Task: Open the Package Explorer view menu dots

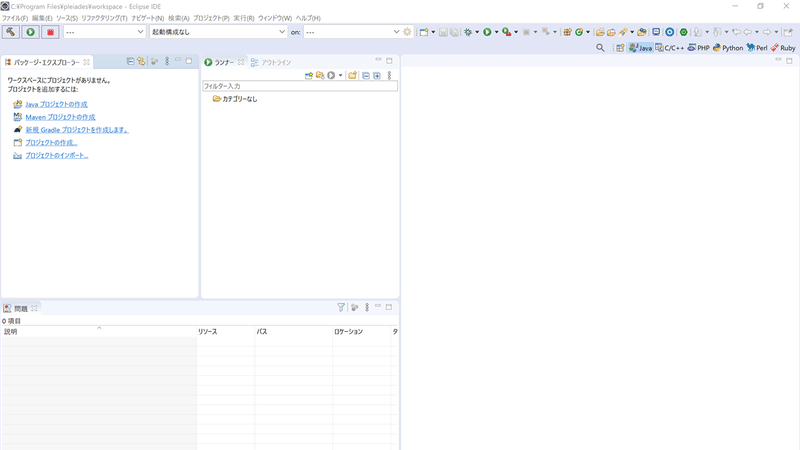Action: tap(167, 61)
